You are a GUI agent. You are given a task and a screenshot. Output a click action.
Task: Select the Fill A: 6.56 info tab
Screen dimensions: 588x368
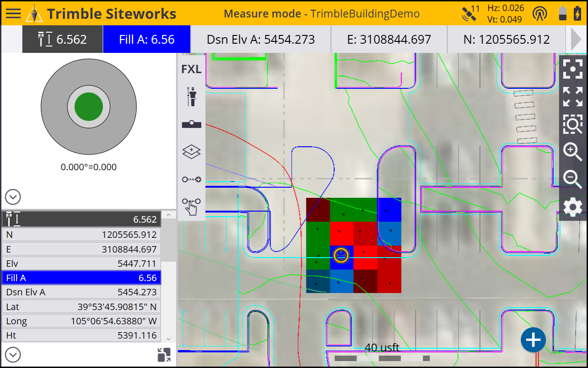[x=147, y=39]
